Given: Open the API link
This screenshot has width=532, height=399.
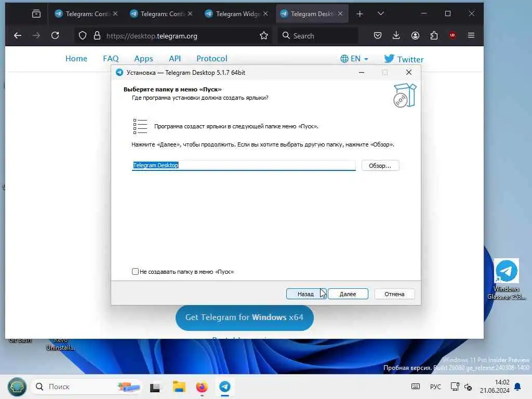Looking at the screenshot, I should [175, 59].
